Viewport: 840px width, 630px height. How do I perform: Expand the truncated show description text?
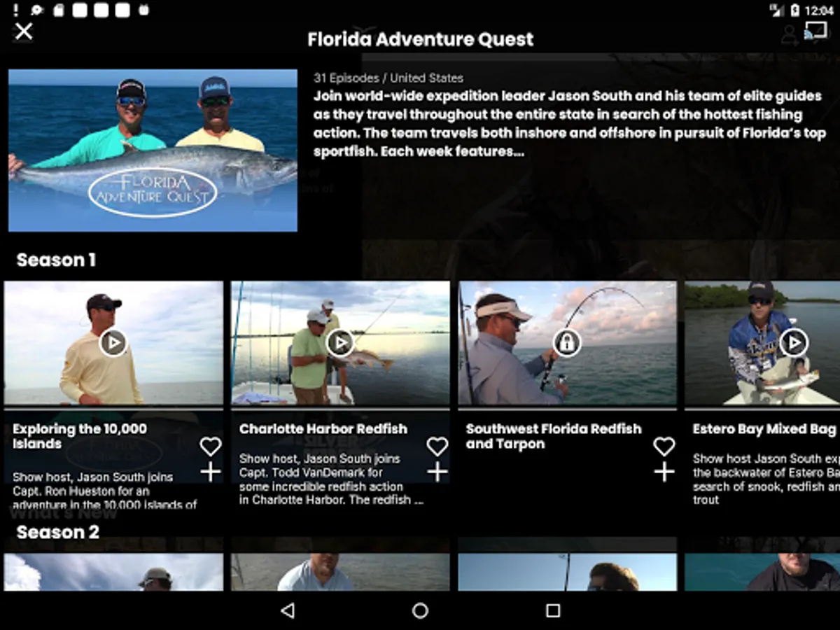(x=569, y=123)
